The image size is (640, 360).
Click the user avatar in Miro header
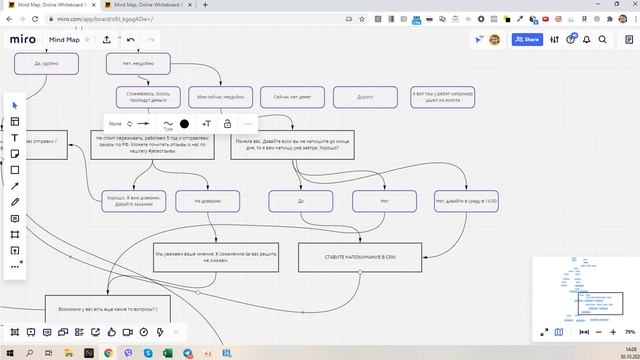click(x=494, y=40)
